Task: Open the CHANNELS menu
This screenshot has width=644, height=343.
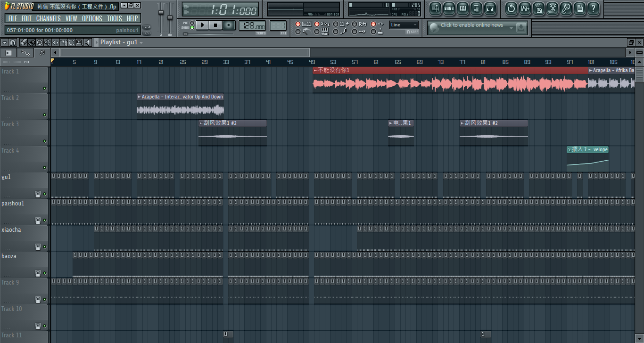Action: click(x=48, y=18)
